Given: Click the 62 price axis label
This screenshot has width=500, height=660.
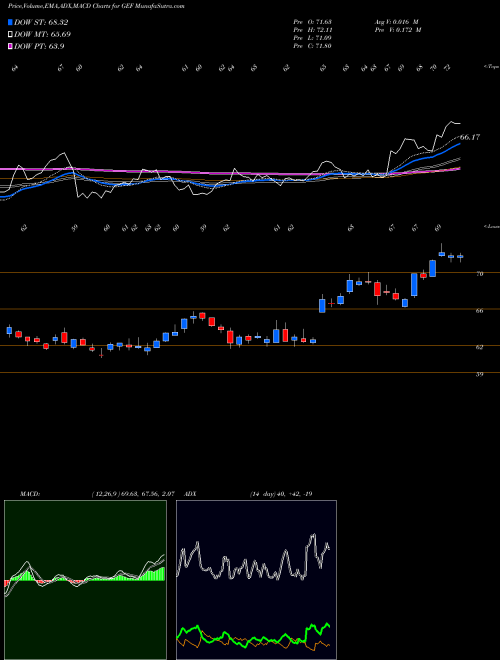Looking at the screenshot, I should tap(479, 347).
